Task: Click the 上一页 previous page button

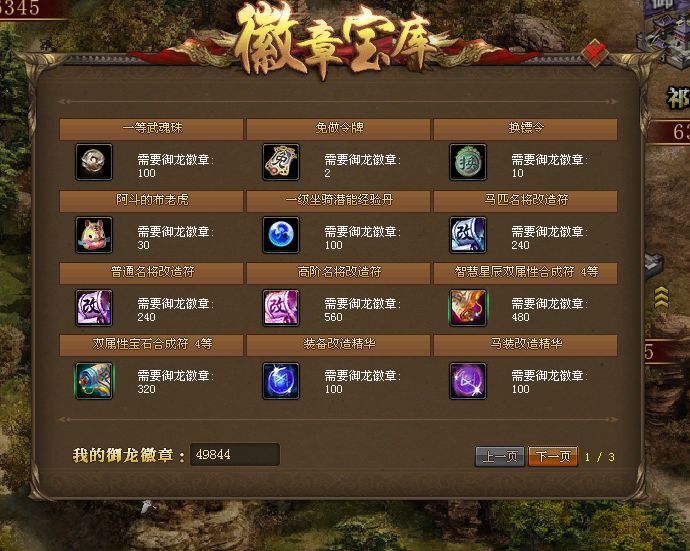Action: pyautogui.click(x=500, y=456)
